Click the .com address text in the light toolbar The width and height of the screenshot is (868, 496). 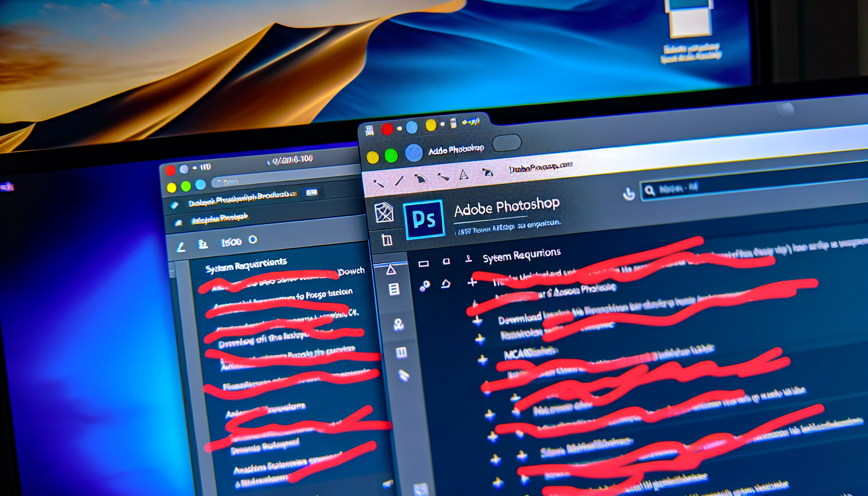[540, 168]
